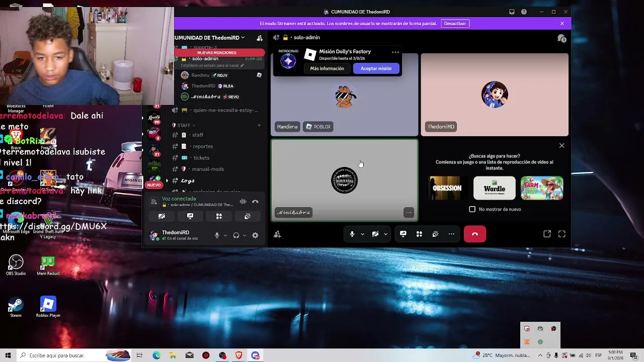Screen dimensions: 644x362
Task: Click the Windows taskbar search box
Action: (74, 355)
